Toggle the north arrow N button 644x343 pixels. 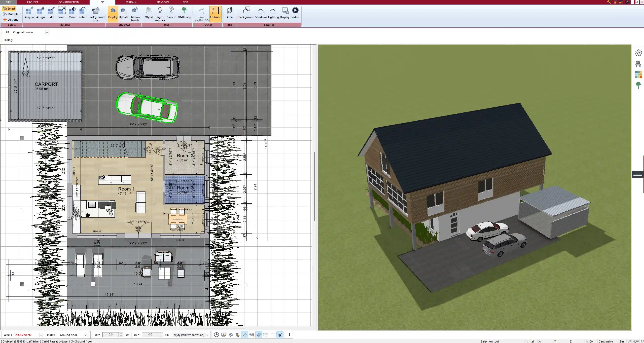pos(280,335)
